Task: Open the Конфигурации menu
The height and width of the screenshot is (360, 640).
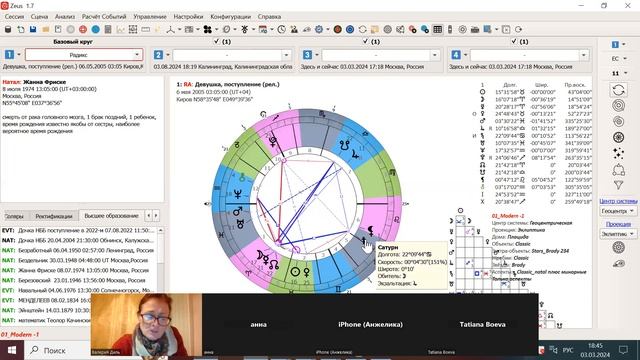Action: [231, 17]
